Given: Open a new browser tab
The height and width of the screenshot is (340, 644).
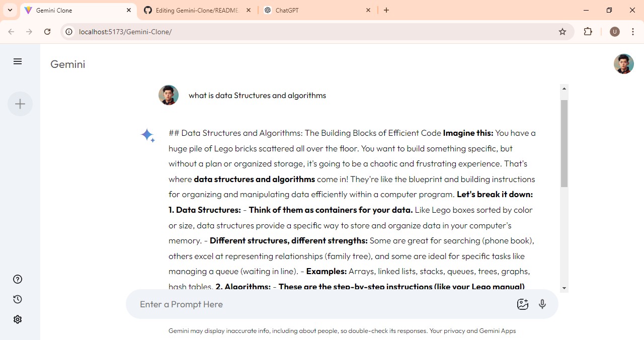Looking at the screenshot, I should point(386,10).
